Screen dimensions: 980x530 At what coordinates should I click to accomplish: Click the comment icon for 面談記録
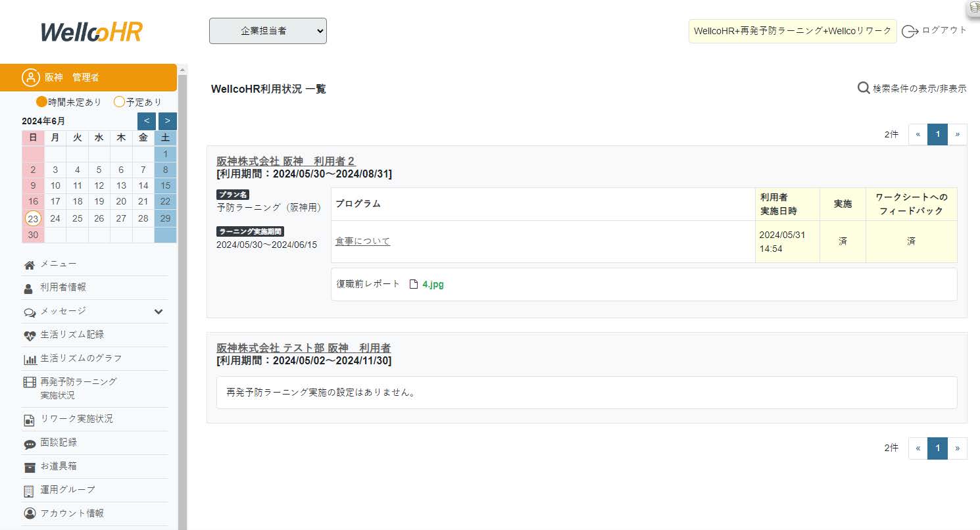point(29,444)
